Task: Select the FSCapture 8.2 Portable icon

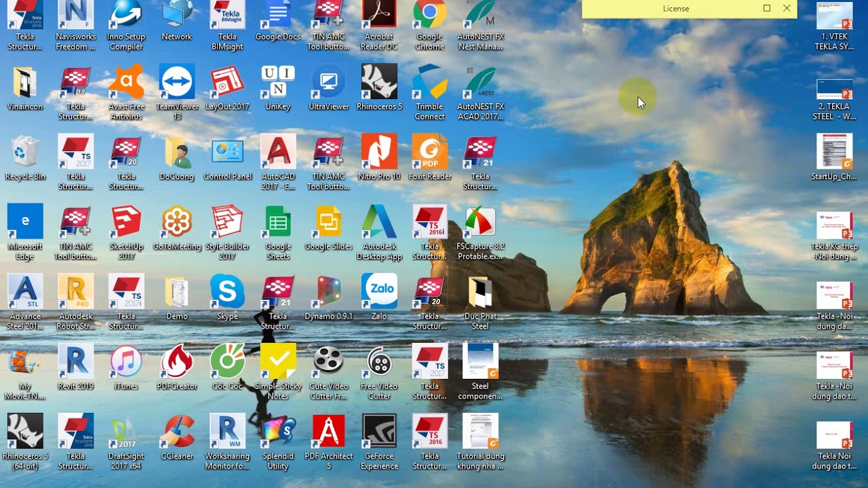Action: 480,232
